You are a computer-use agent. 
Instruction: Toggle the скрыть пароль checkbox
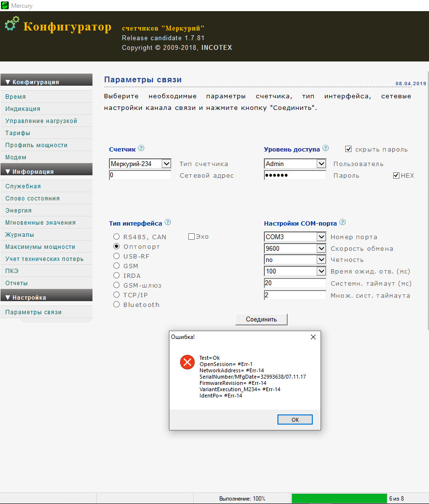(348, 149)
